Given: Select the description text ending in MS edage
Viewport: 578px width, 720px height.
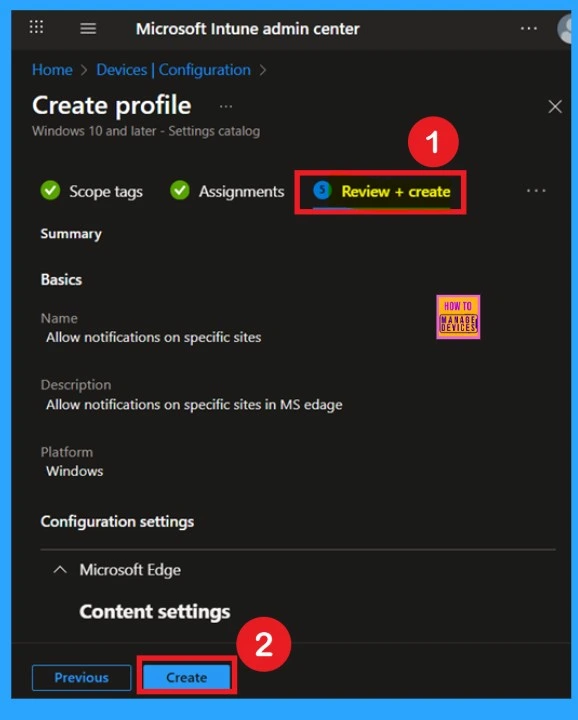Looking at the screenshot, I should [x=194, y=405].
